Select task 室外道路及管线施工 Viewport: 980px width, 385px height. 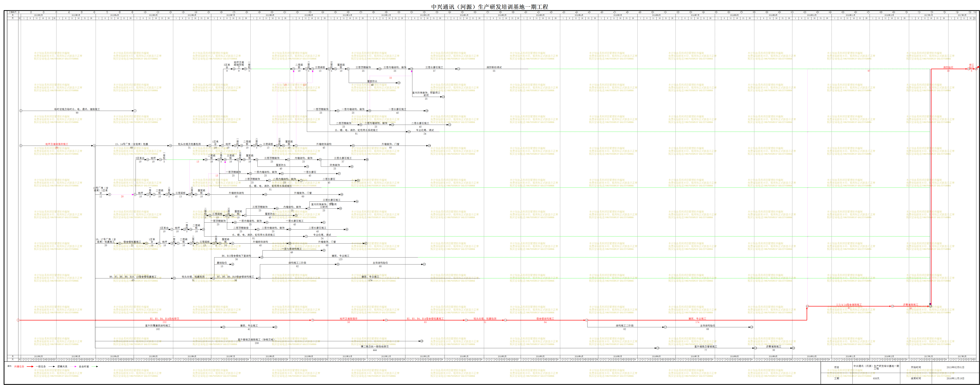point(706,347)
